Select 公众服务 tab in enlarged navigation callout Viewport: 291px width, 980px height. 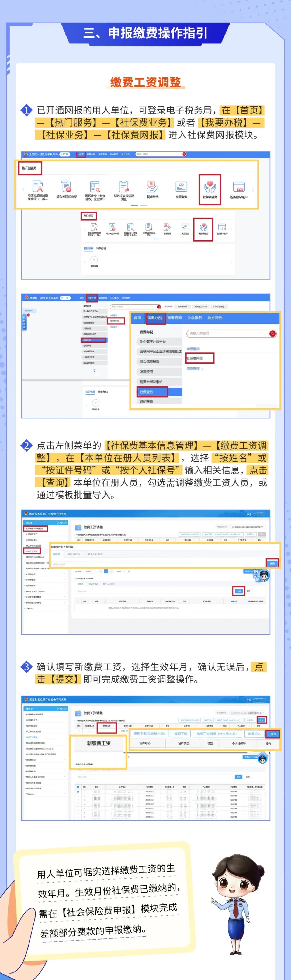(x=195, y=318)
